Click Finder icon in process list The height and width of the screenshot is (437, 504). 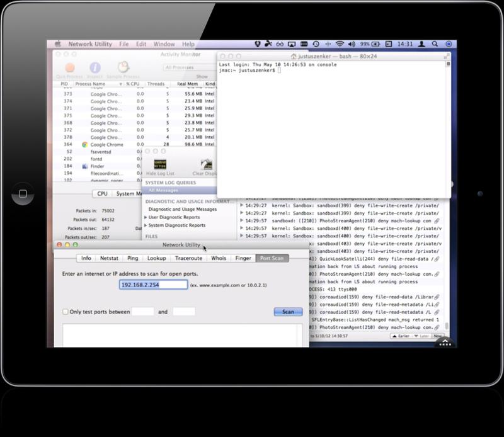tap(85, 166)
